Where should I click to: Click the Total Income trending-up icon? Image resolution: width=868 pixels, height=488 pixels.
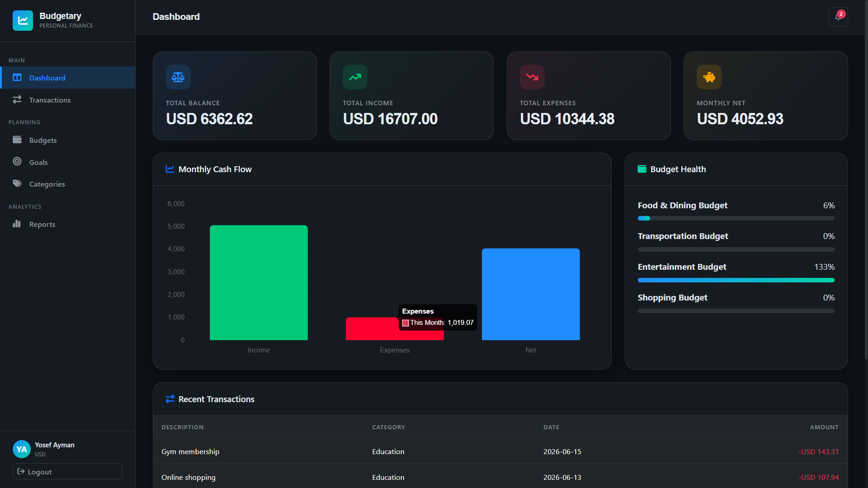click(355, 77)
